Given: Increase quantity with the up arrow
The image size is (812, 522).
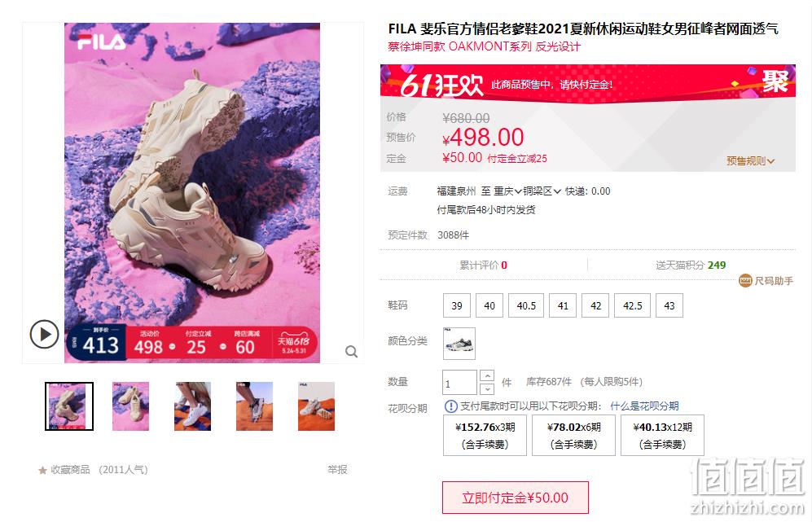Looking at the screenshot, I should tap(487, 375).
